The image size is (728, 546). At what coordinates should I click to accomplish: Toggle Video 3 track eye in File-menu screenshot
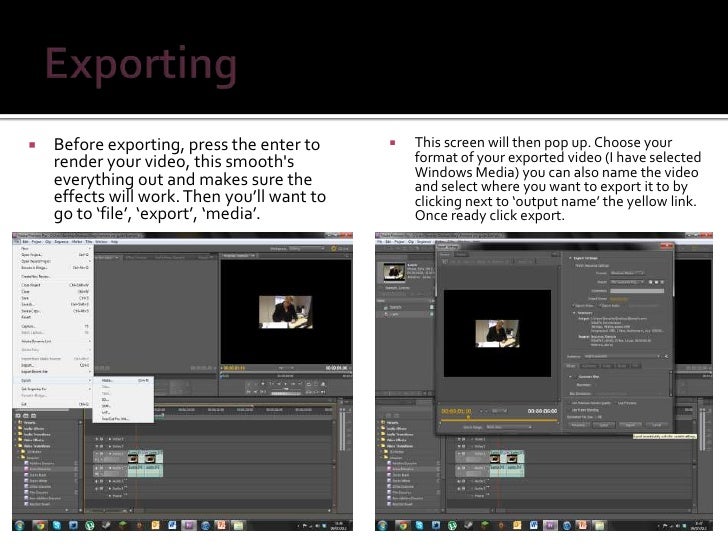coord(97,439)
